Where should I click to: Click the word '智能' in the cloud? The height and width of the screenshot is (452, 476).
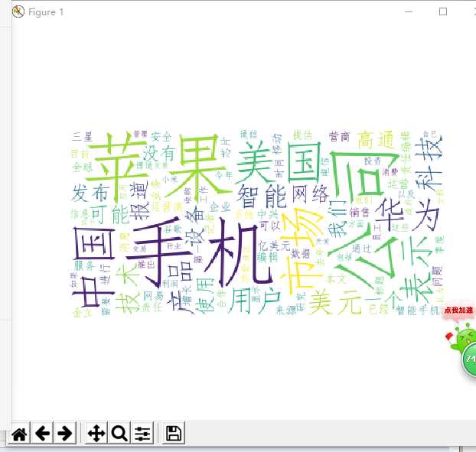[x=262, y=197]
